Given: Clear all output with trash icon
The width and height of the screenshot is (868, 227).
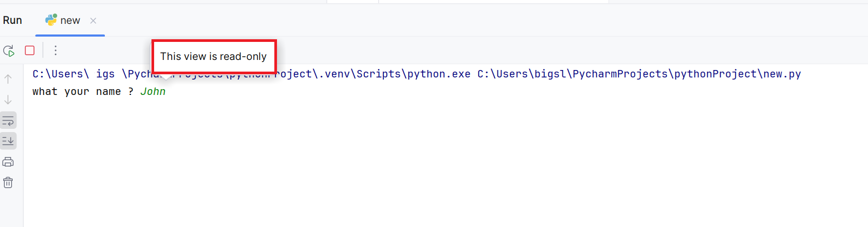Looking at the screenshot, I should (8, 182).
